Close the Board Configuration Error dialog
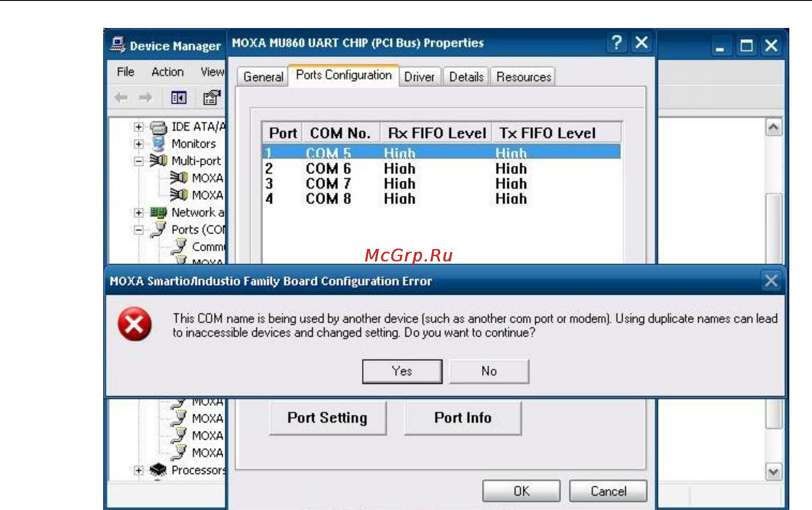 pyautogui.click(x=771, y=281)
